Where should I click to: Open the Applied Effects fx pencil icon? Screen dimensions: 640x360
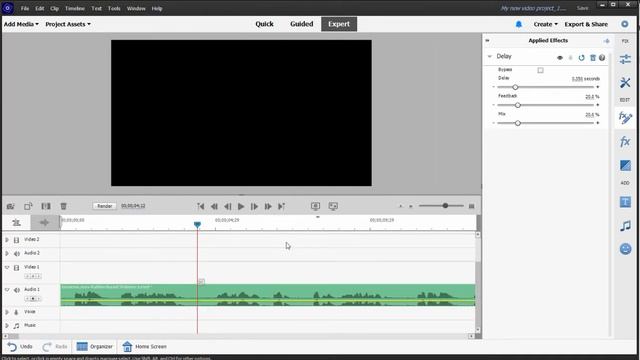pyautogui.click(x=625, y=118)
